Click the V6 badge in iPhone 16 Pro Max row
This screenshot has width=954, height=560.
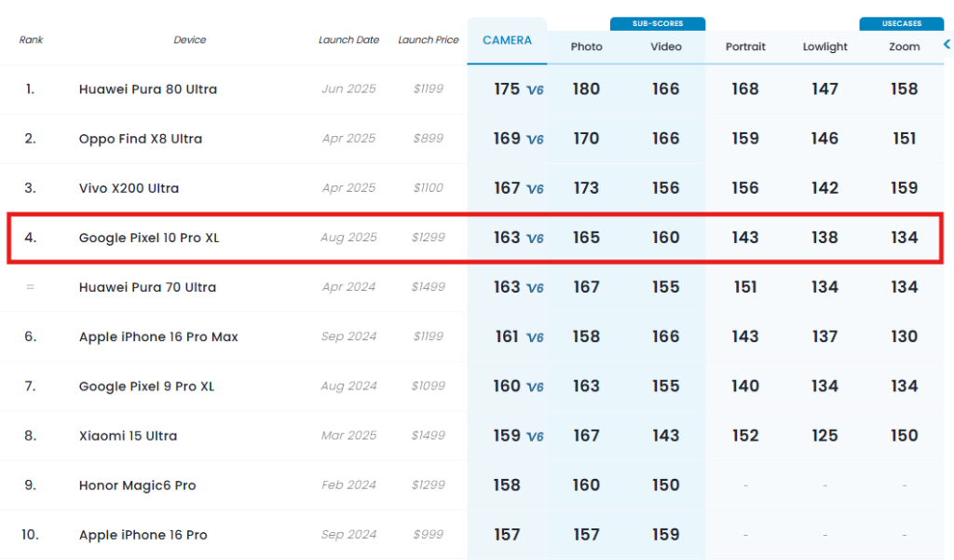(x=536, y=337)
